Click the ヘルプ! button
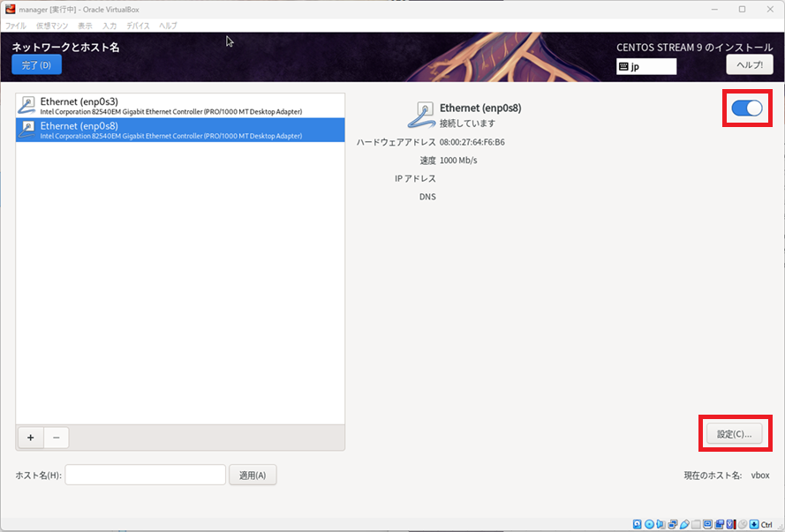 click(x=750, y=65)
